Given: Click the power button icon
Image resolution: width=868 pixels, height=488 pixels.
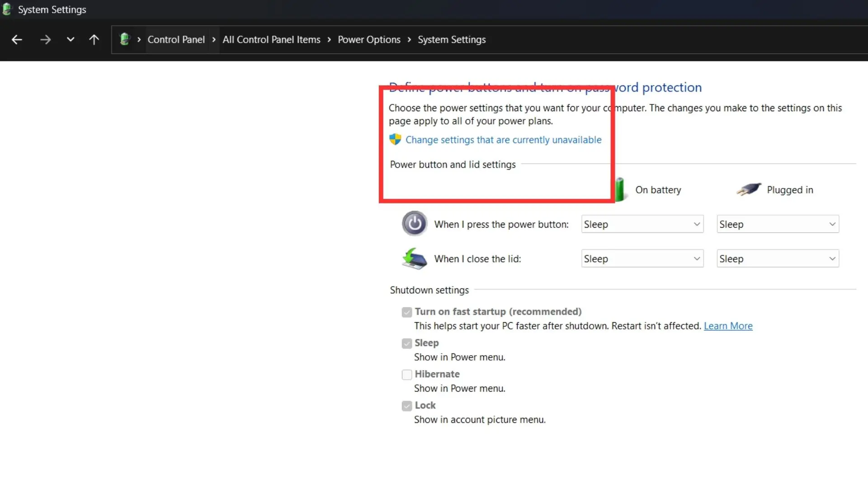Looking at the screenshot, I should click(x=415, y=224).
